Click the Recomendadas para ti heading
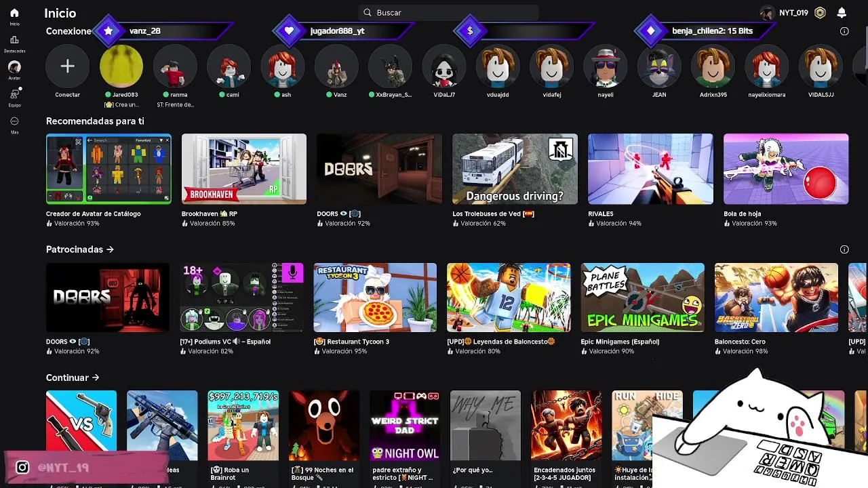Image resolution: width=868 pixels, height=488 pixels. coord(95,121)
